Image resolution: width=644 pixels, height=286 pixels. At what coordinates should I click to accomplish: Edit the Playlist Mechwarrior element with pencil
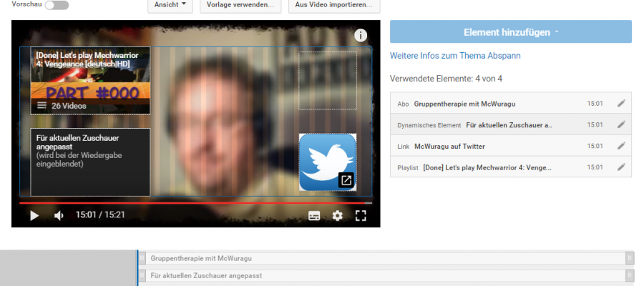[621, 167]
